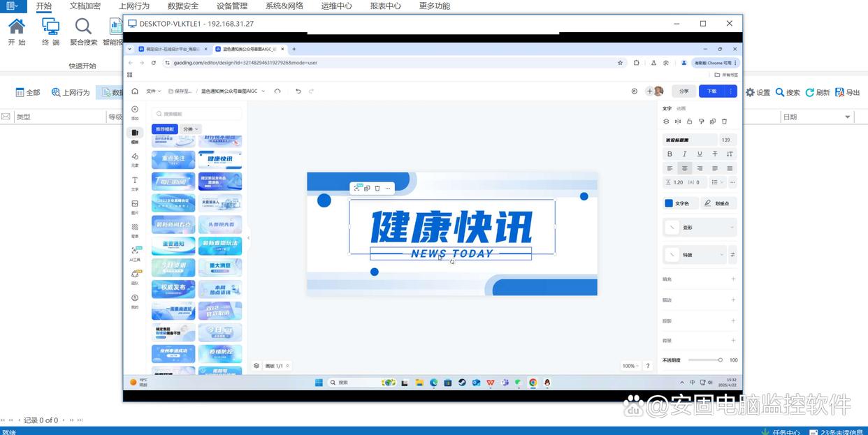Open the AI工具 sidebar panel
Image resolution: width=868 pixels, height=435 pixels.
coord(135,253)
